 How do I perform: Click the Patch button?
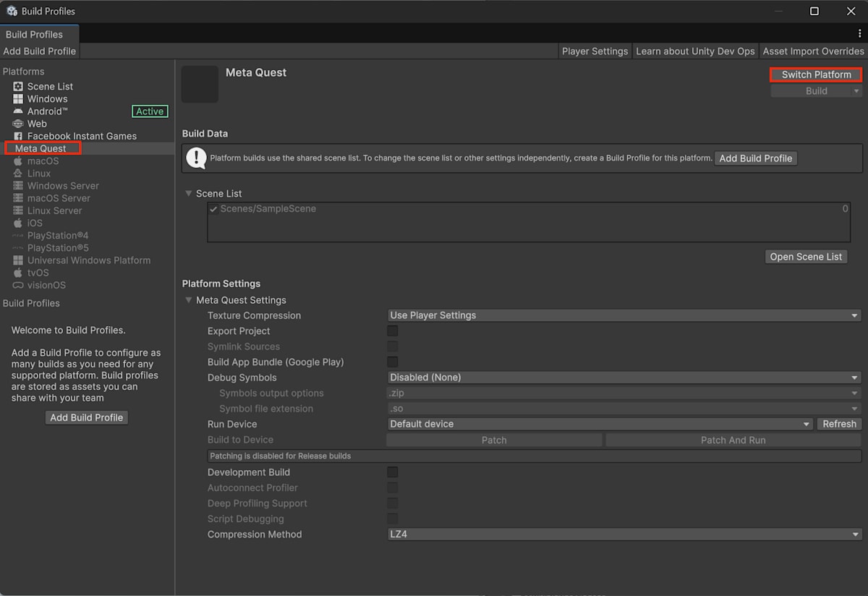point(494,440)
